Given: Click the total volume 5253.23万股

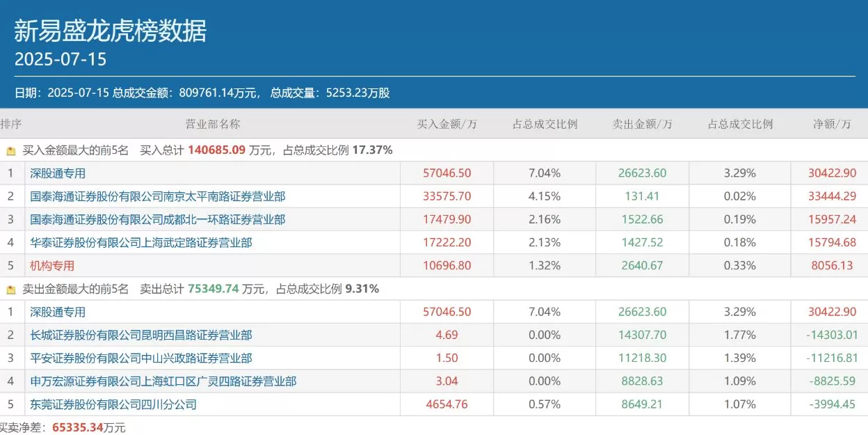Looking at the screenshot, I should pos(357,93).
